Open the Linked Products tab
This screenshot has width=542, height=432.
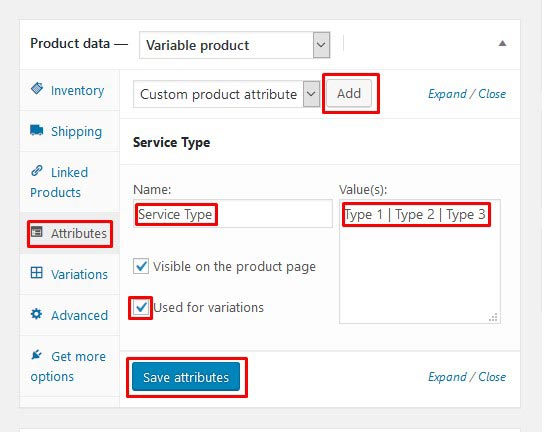(70, 182)
